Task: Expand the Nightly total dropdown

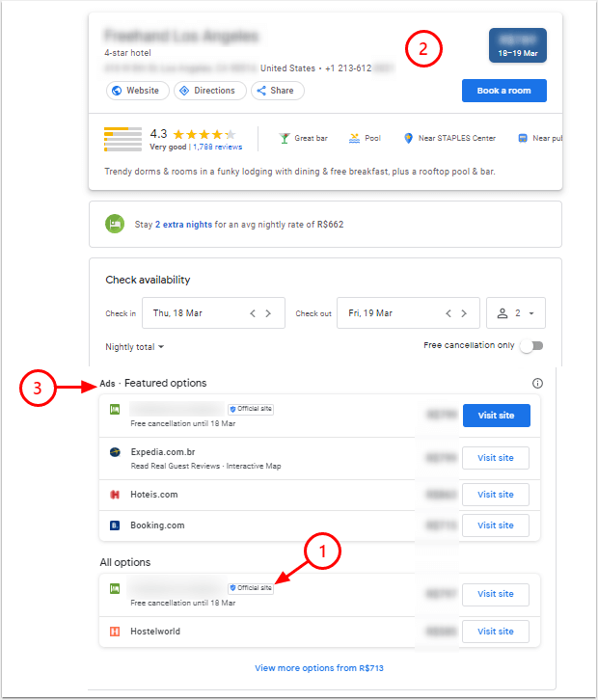Action: (x=135, y=347)
